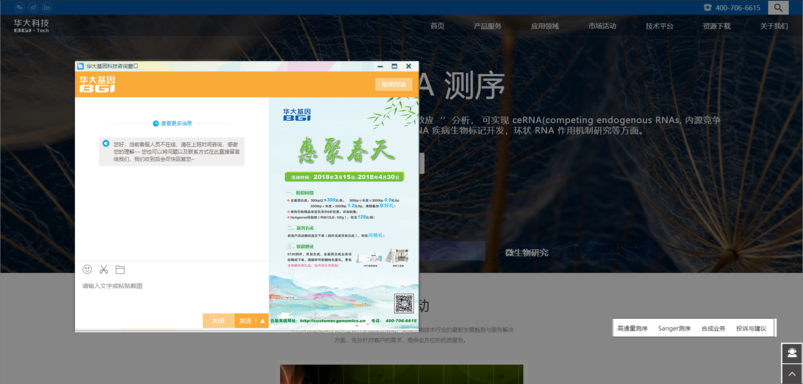The height and width of the screenshot is (384, 803).
Task: Minimize the 华大基因 chat window
Action: coord(380,66)
